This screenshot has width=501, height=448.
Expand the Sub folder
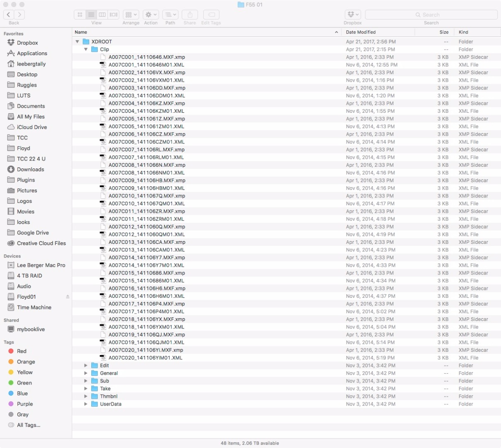(86, 381)
